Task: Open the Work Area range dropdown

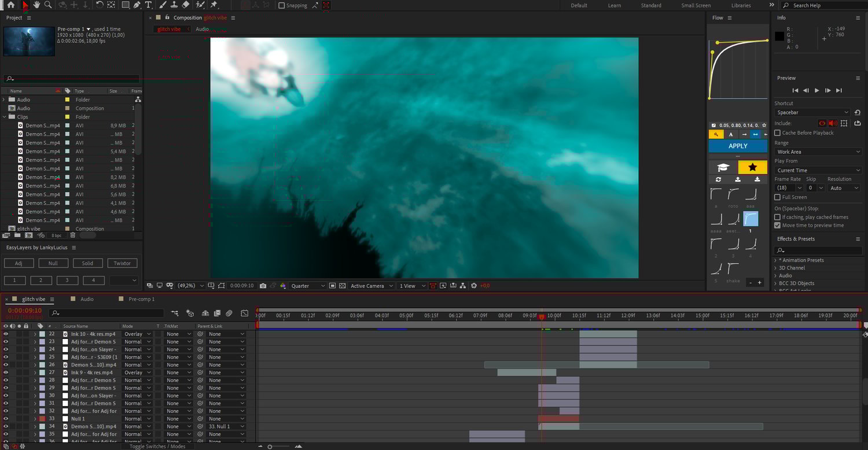Action: 818,152
